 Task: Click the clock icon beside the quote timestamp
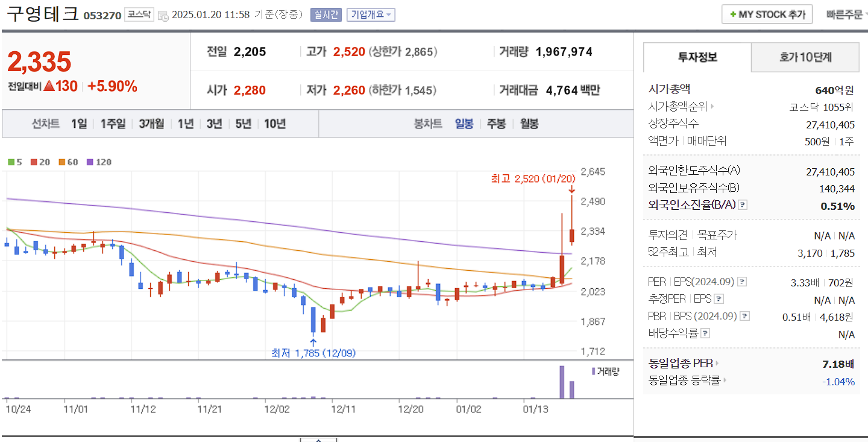(163, 15)
